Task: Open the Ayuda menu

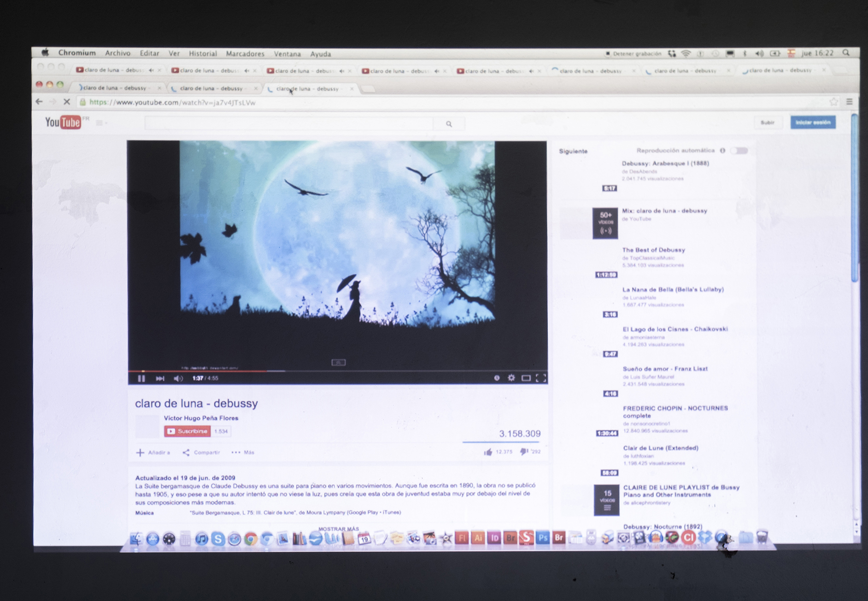Action: click(x=320, y=54)
